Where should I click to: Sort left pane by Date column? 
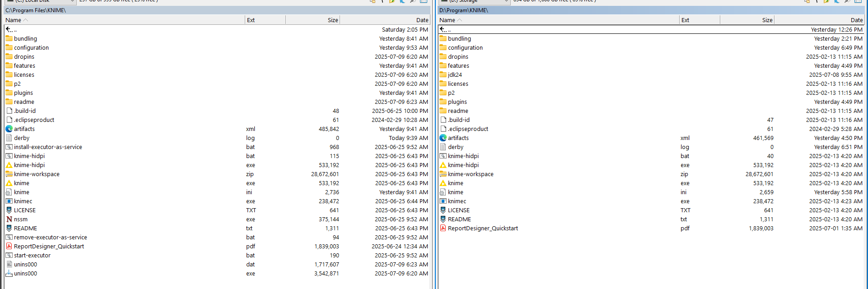pyautogui.click(x=422, y=20)
